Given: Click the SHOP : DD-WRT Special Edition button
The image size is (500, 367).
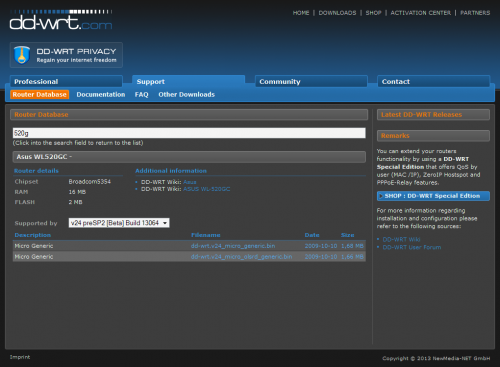Looking at the screenshot, I should (433, 196).
